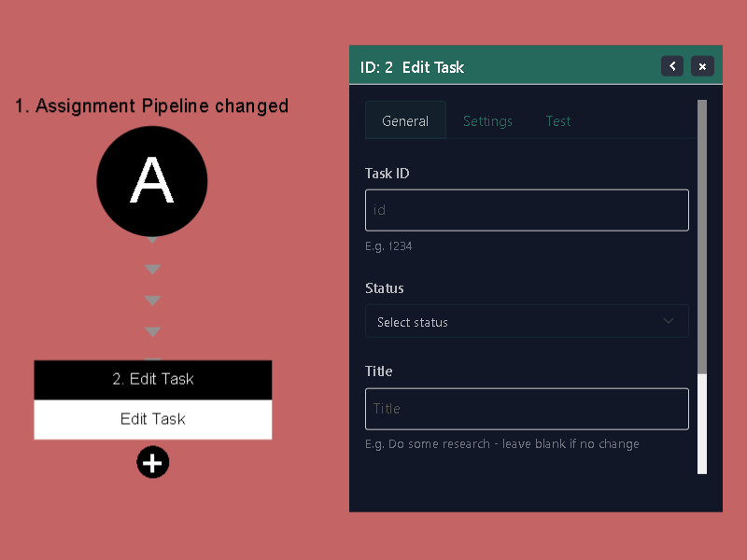The image size is (747, 560).
Task: Select the '2. Edit Task' step header
Action: pyautogui.click(x=153, y=380)
